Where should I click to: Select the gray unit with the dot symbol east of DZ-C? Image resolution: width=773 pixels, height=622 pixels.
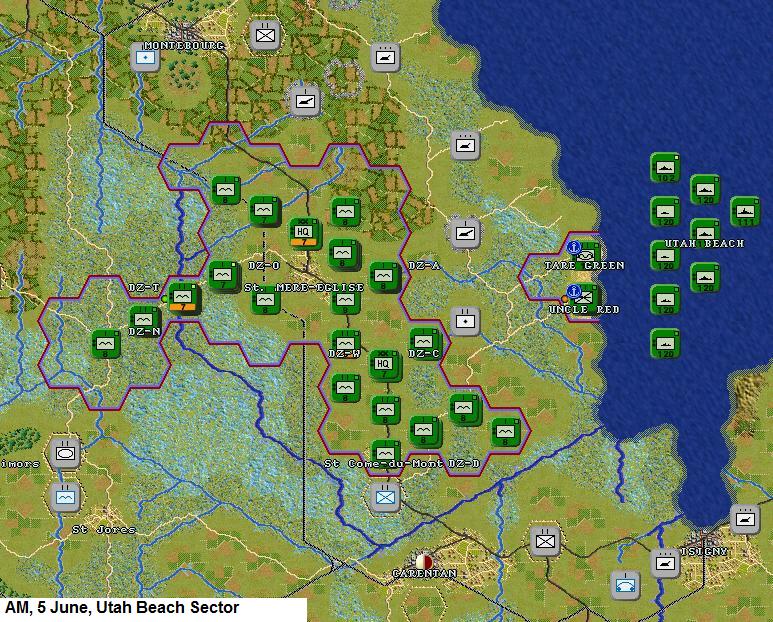pyautogui.click(x=465, y=321)
